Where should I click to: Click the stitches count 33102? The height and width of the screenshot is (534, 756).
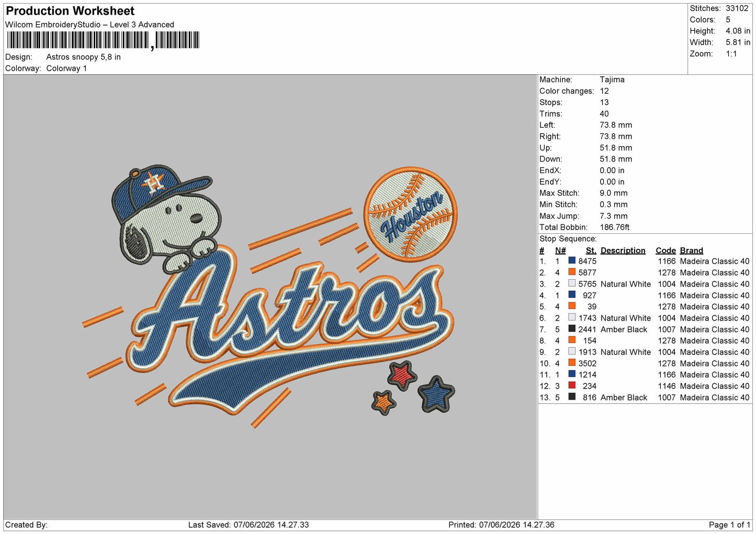737,8
